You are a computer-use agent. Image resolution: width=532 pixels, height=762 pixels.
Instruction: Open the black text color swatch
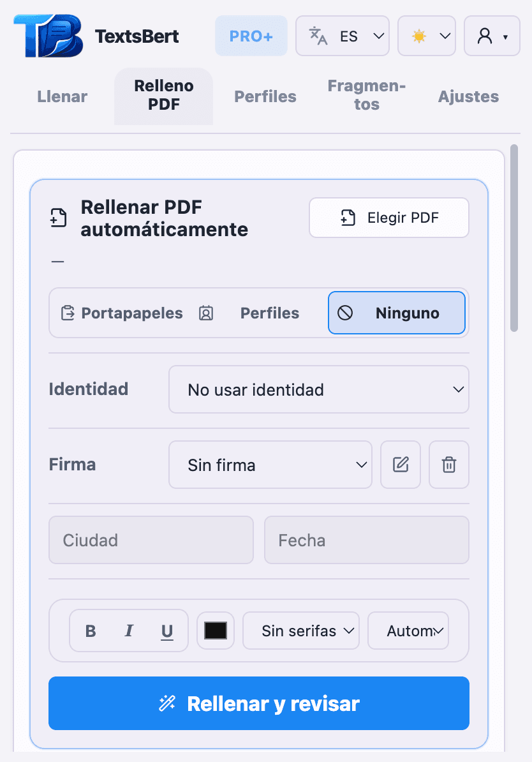pos(215,631)
